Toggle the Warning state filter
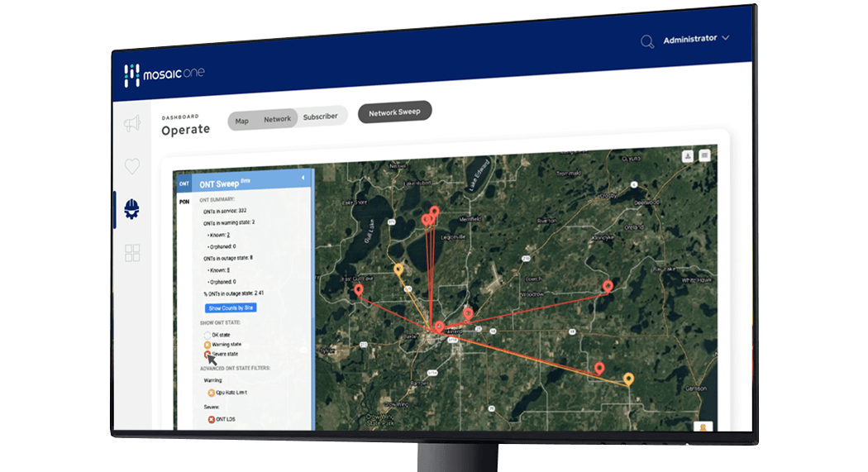The image size is (868, 472). [207, 344]
